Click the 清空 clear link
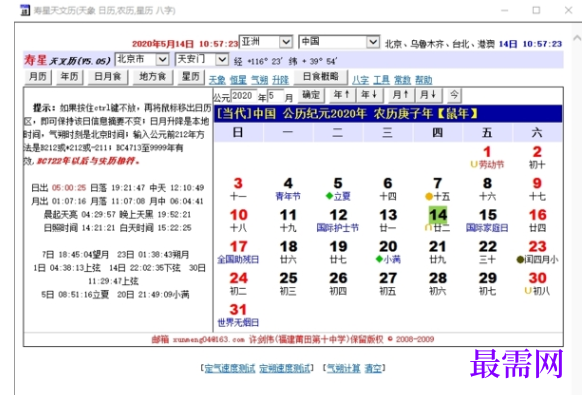This screenshot has height=395, width=582. [373, 368]
